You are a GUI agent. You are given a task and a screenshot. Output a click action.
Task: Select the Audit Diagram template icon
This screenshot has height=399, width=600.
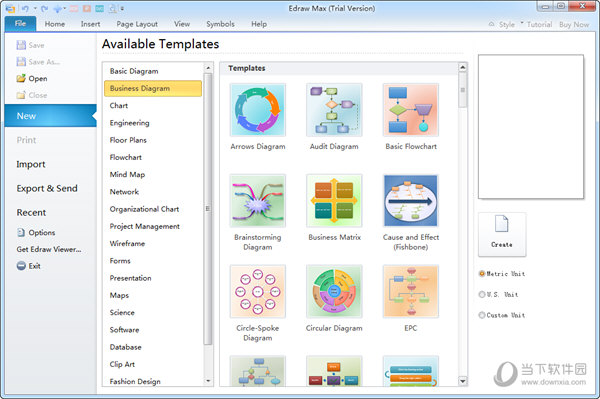[x=334, y=110]
